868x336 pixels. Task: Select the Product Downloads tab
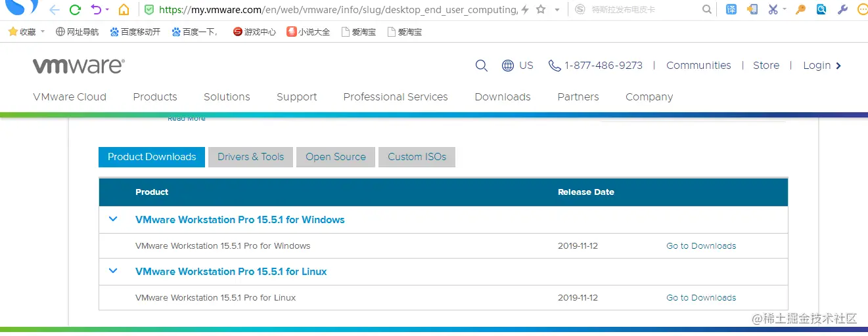[x=152, y=157]
